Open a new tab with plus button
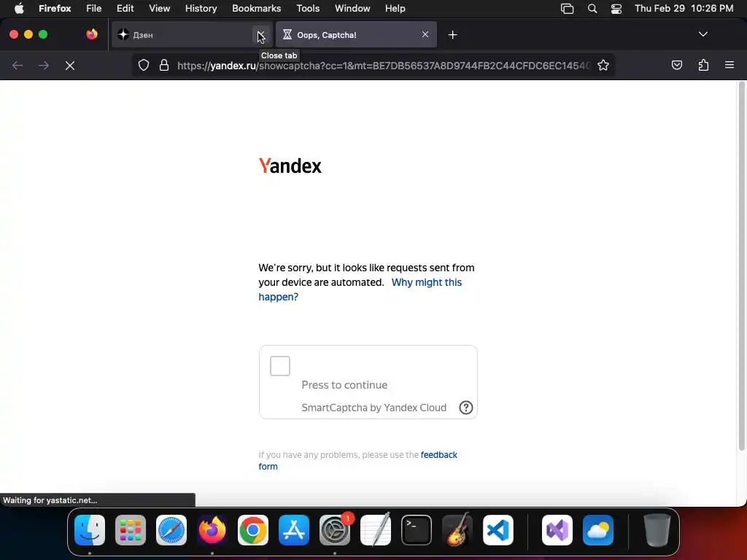This screenshot has width=747, height=560. [x=452, y=35]
